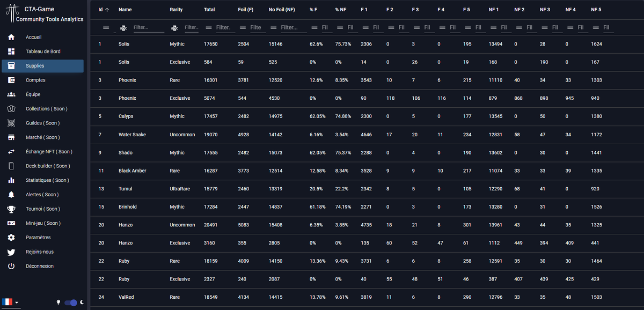Image resolution: width=644 pixels, height=310 pixels.
Task: Sort by the NF 3 column header
Action: [x=545, y=10]
